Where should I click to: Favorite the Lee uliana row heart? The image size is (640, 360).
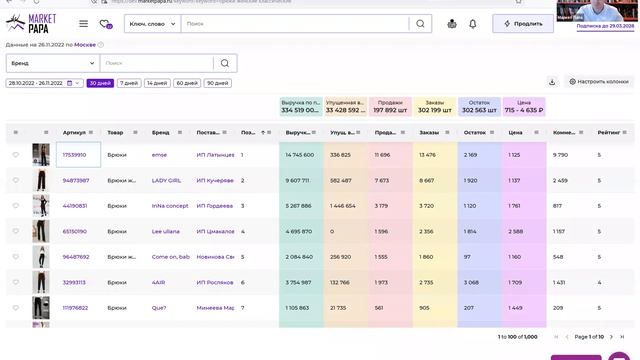[x=16, y=231]
